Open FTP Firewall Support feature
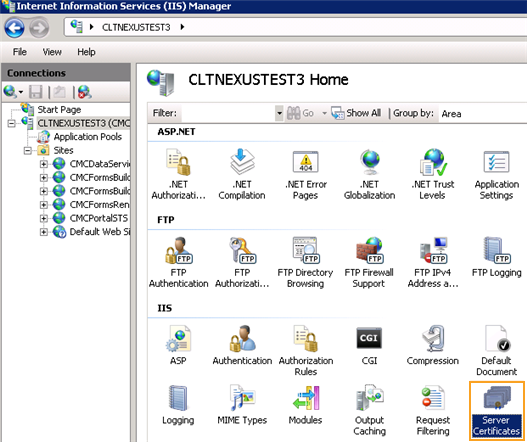 [x=369, y=263]
